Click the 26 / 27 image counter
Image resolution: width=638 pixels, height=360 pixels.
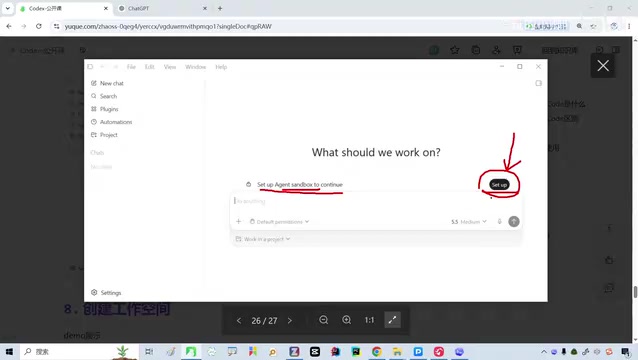[x=264, y=321]
